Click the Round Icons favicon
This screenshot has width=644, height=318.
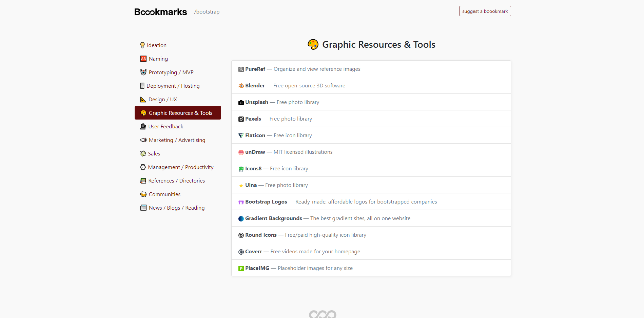[241, 235]
